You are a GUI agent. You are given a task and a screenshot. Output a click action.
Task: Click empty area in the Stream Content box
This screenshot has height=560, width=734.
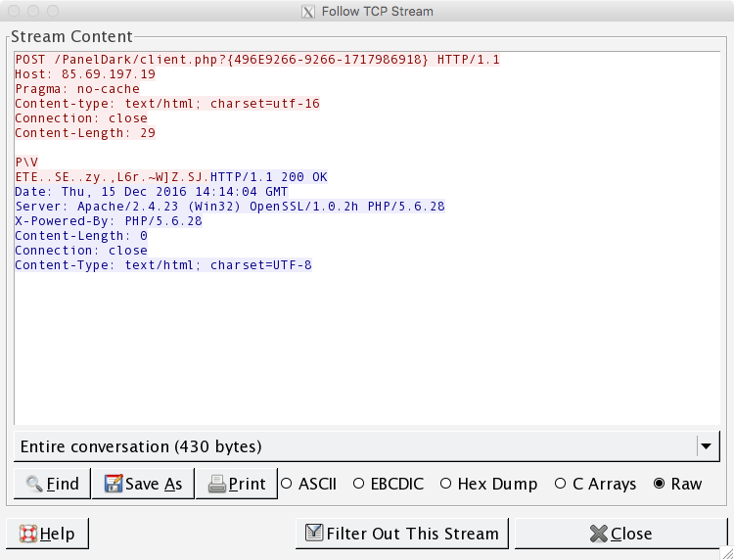click(362, 352)
